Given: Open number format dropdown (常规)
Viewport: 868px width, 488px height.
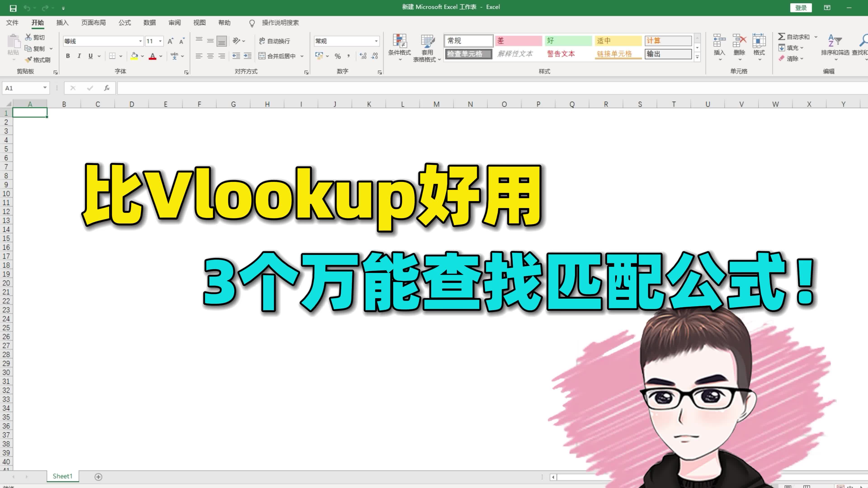Looking at the screenshot, I should pos(376,41).
